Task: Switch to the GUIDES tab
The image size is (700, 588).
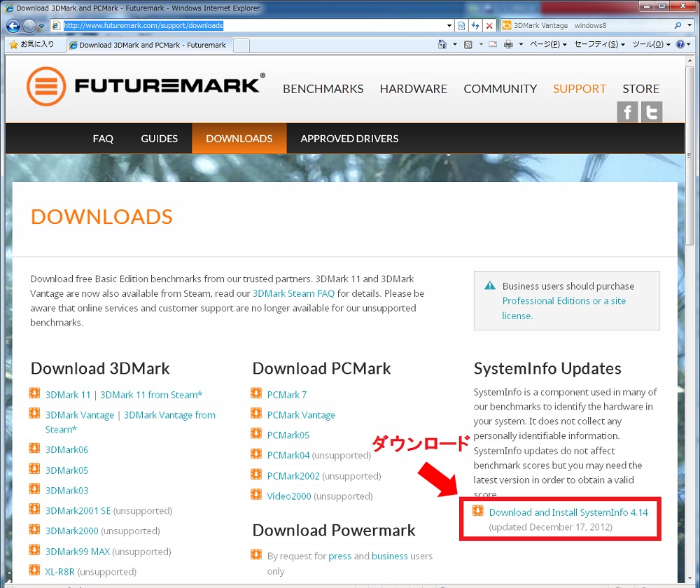Action: tap(160, 139)
